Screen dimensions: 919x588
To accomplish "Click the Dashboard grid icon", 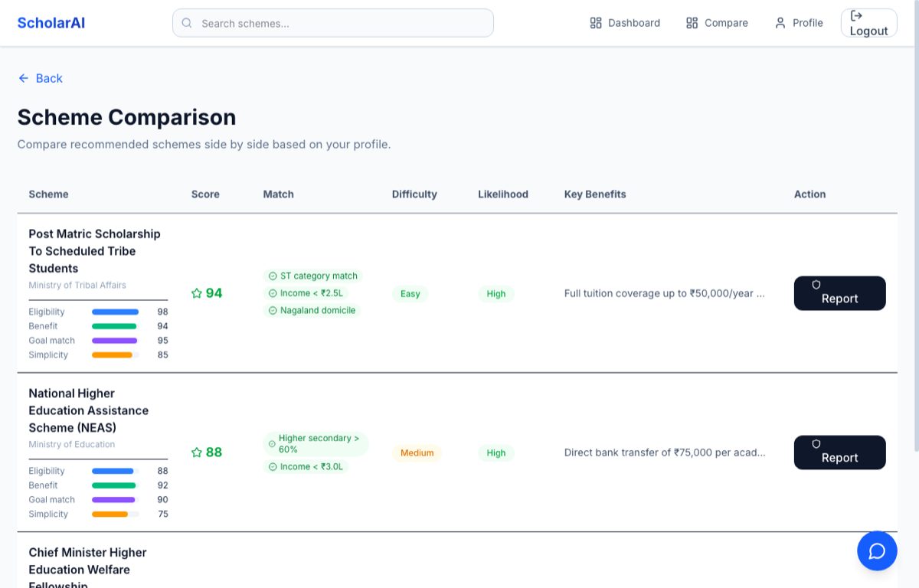I will (x=596, y=23).
